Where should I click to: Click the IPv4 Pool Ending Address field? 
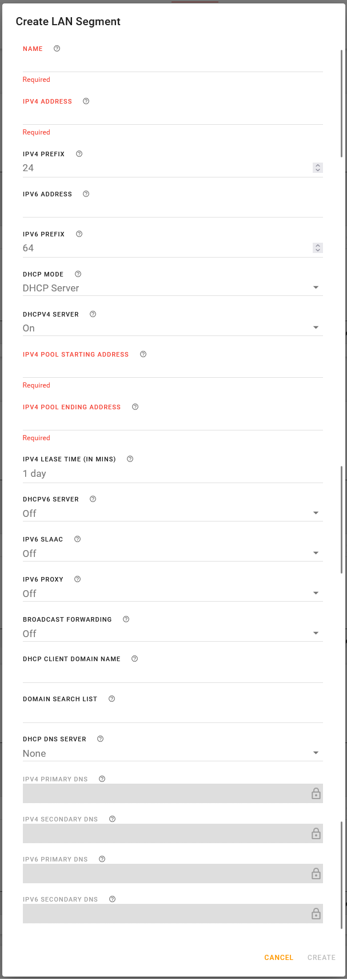(173, 422)
